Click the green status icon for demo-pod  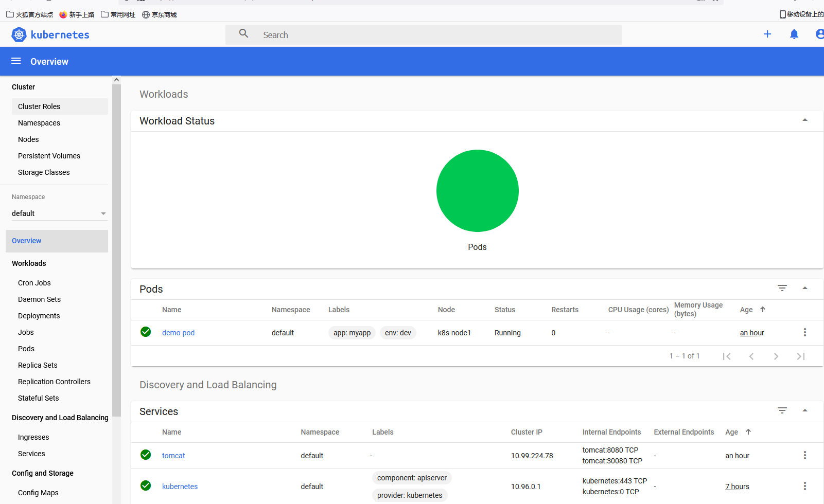(x=146, y=332)
